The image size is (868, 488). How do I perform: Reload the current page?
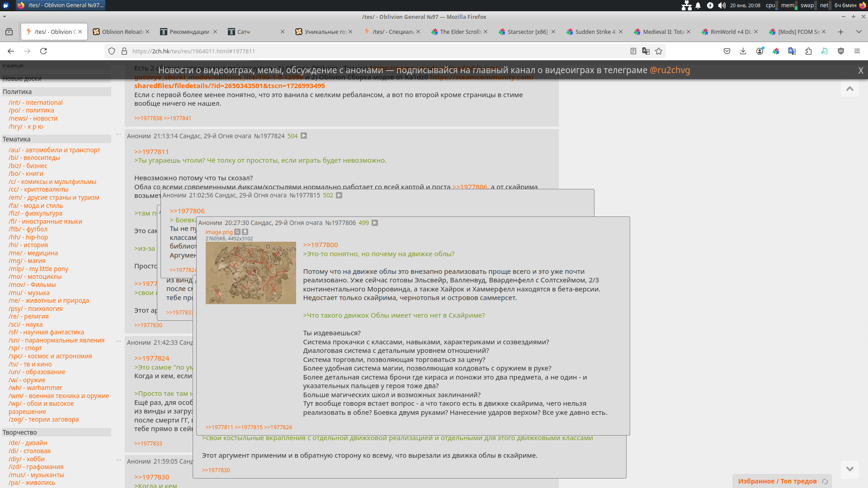point(43,51)
